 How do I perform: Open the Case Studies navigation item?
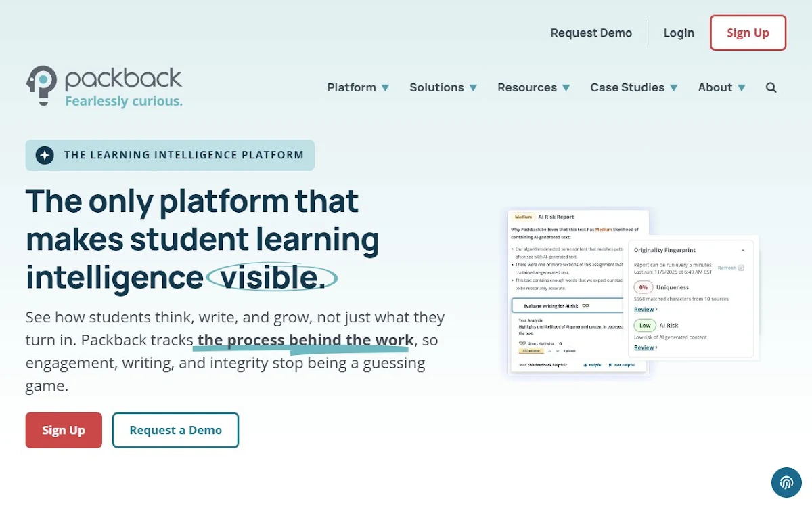[627, 87]
